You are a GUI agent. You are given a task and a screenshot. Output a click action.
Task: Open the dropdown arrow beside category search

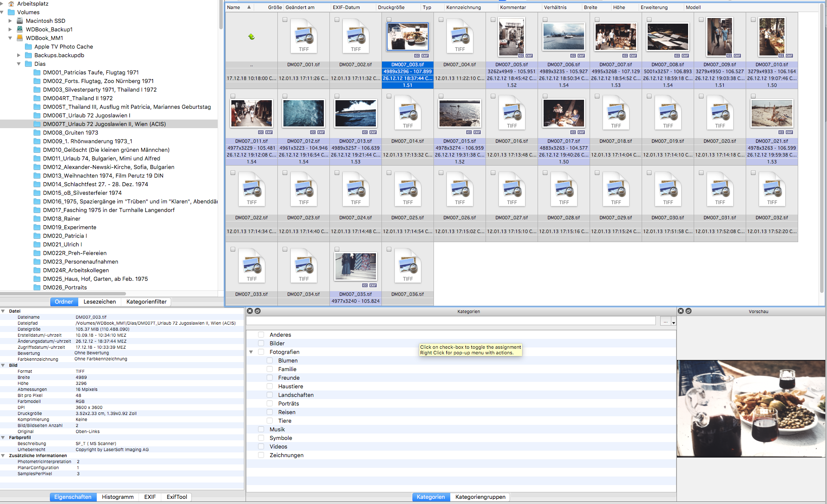pyautogui.click(x=673, y=323)
